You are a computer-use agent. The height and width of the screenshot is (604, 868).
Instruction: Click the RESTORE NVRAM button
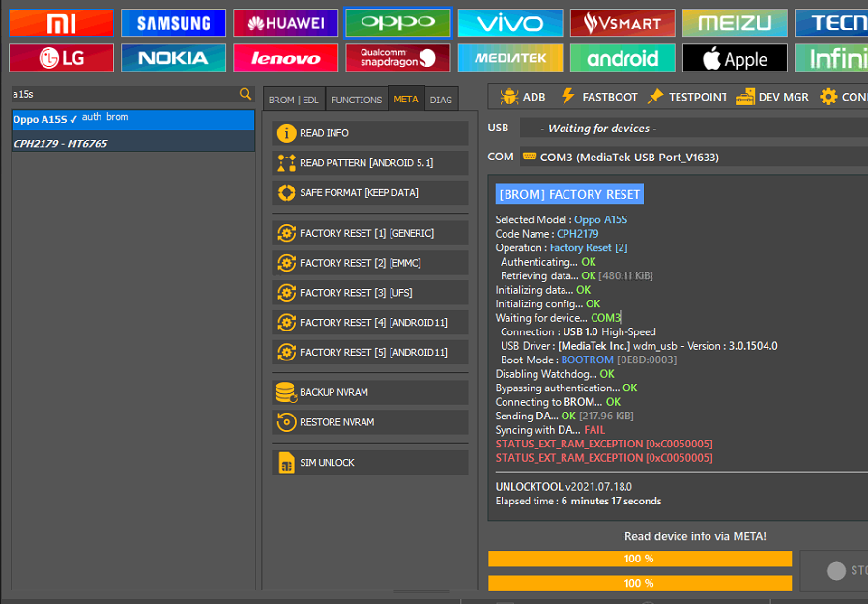click(370, 422)
